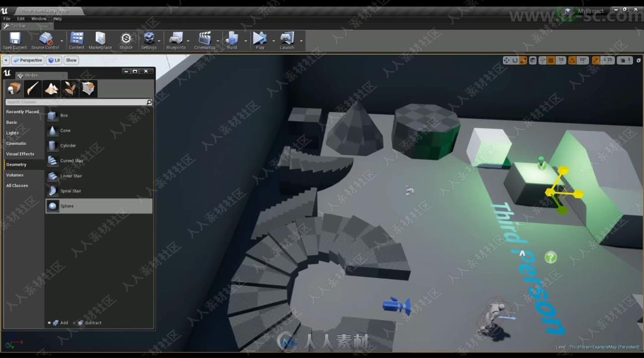
Task: Click the Cinematics clapperboard icon
Action: pos(205,38)
